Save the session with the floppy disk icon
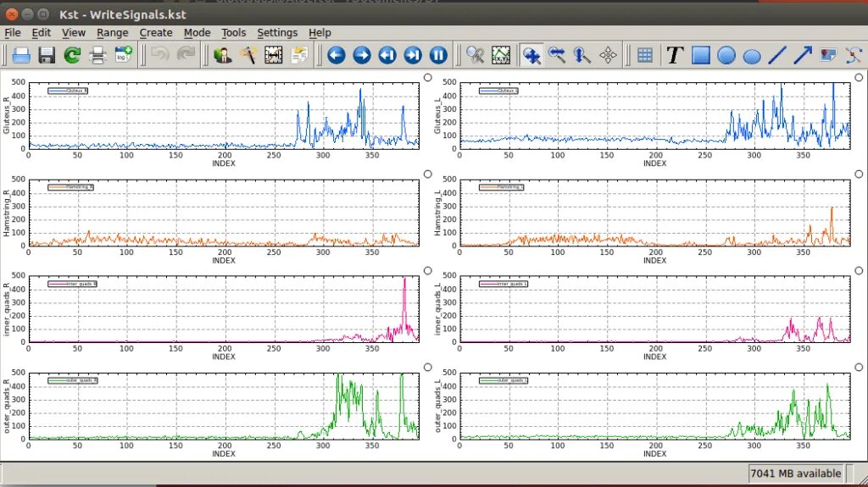 tap(47, 55)
